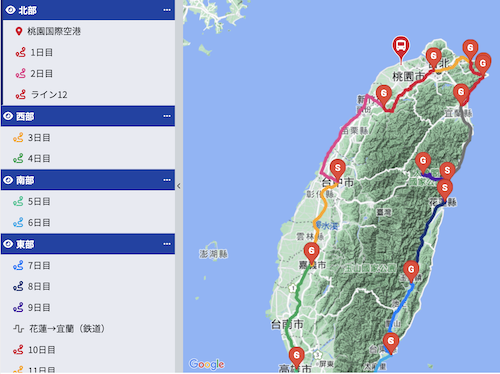Open the 南部 layer three-dot menu
Viewport: 500px width, 374px height.
pyautogui.click(x=167, y=180)
